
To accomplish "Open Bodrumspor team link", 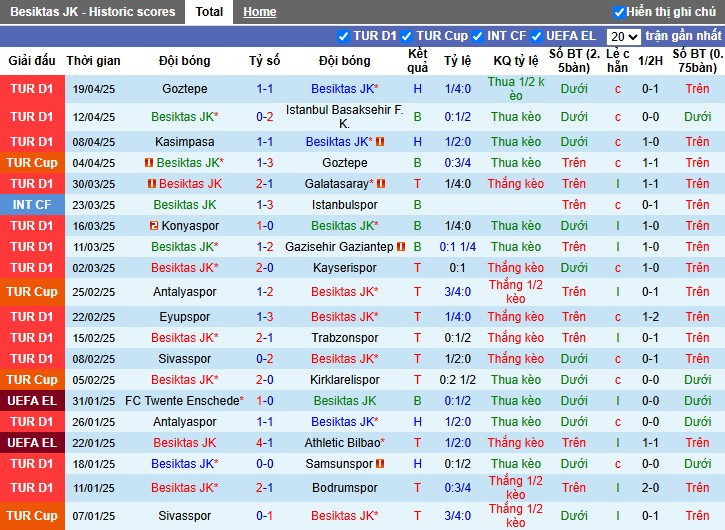I will point(344,487).
